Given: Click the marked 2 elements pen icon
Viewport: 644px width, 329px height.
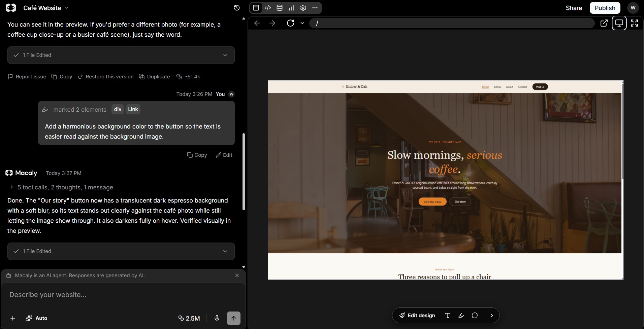Looking at the screenshot, I should point(45,110).
